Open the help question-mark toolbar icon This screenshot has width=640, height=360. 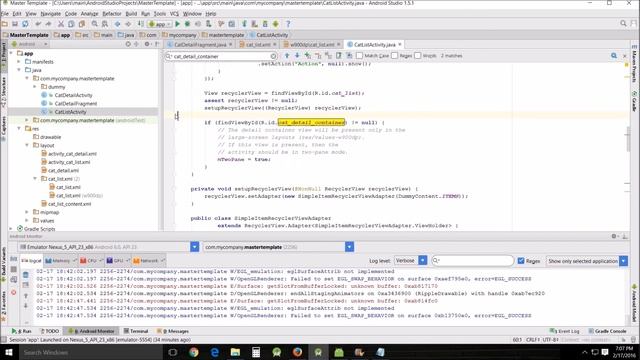(288, 24)
